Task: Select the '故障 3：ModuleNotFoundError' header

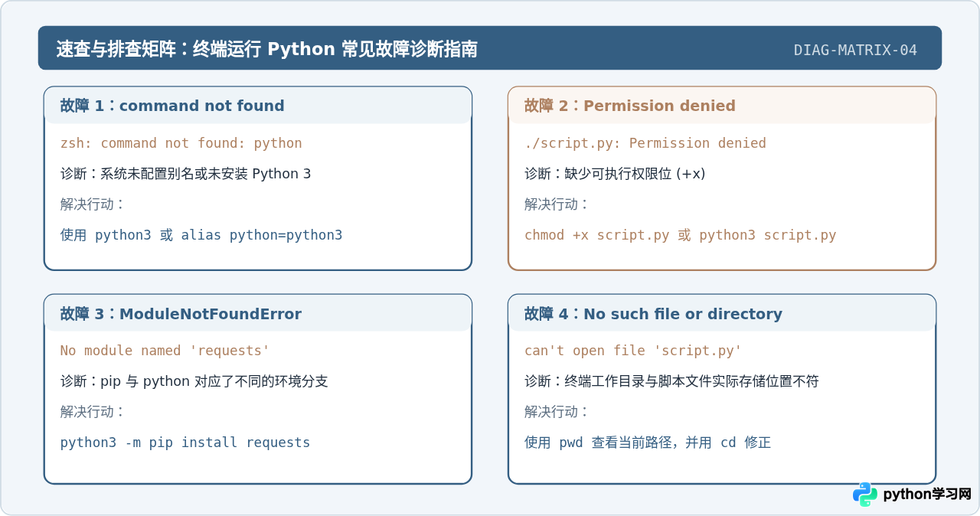Action: (258, 314)
